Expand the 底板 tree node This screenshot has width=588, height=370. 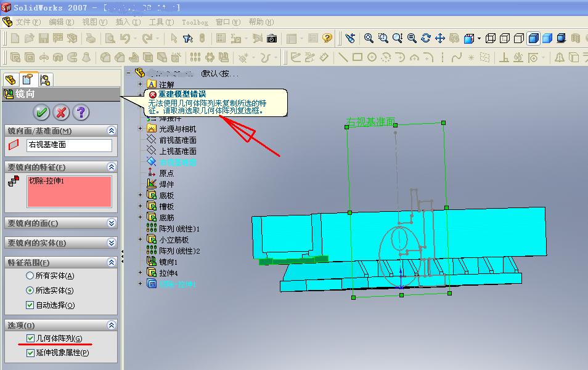click(141, 195)
